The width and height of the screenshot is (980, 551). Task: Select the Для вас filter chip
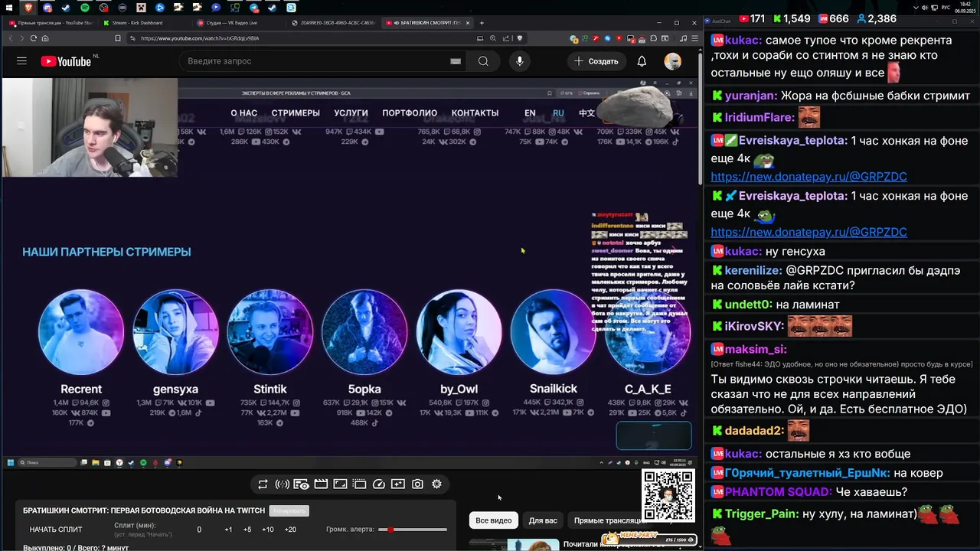[x=543, y=520]
